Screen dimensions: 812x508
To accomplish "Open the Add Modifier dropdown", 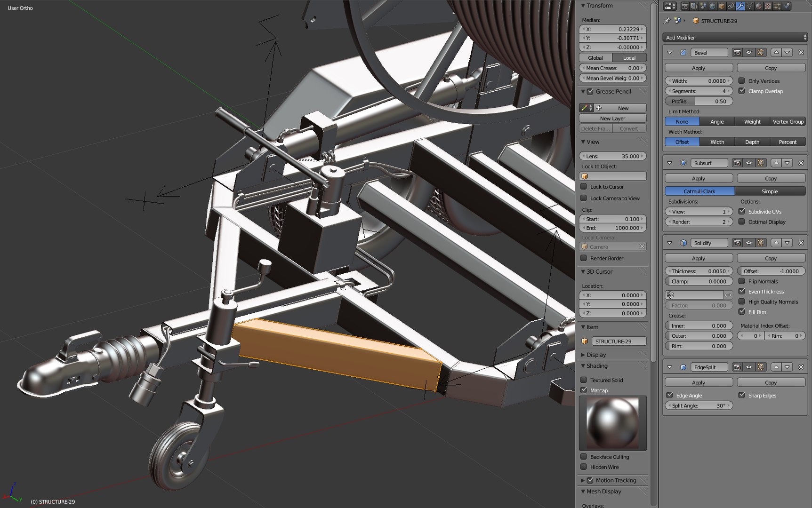I will click(x=735, y=37).
